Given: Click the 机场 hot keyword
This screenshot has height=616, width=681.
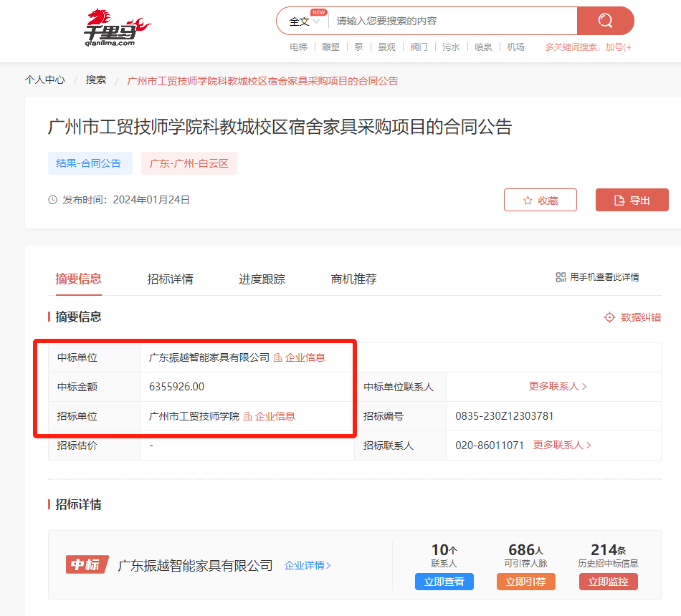Looking at the screenshot, I should pos(515,47).
